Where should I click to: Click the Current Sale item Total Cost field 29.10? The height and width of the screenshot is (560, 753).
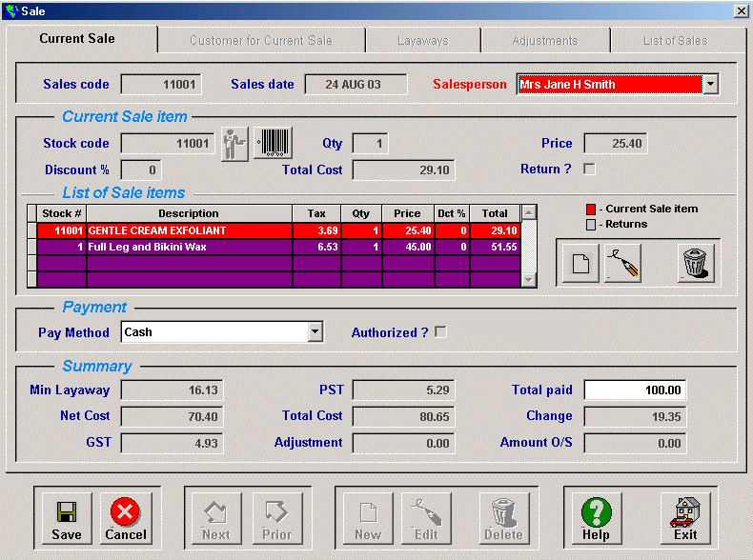tap(403, 170)
